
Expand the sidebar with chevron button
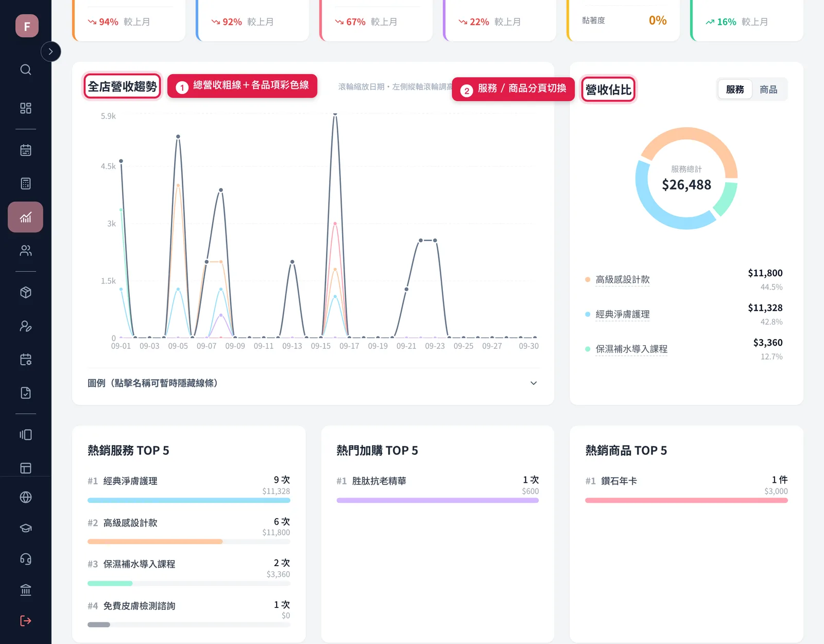(x=50, y=52)
